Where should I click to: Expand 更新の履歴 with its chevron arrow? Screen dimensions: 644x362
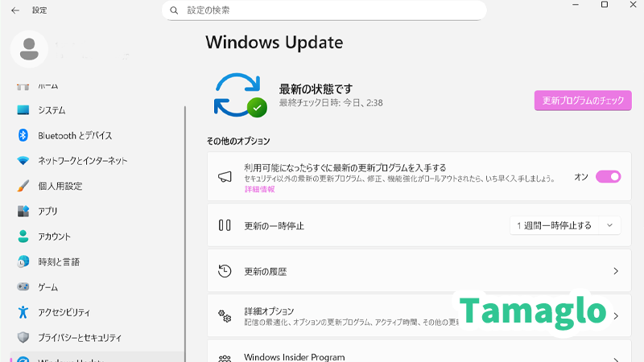[616, 272]
